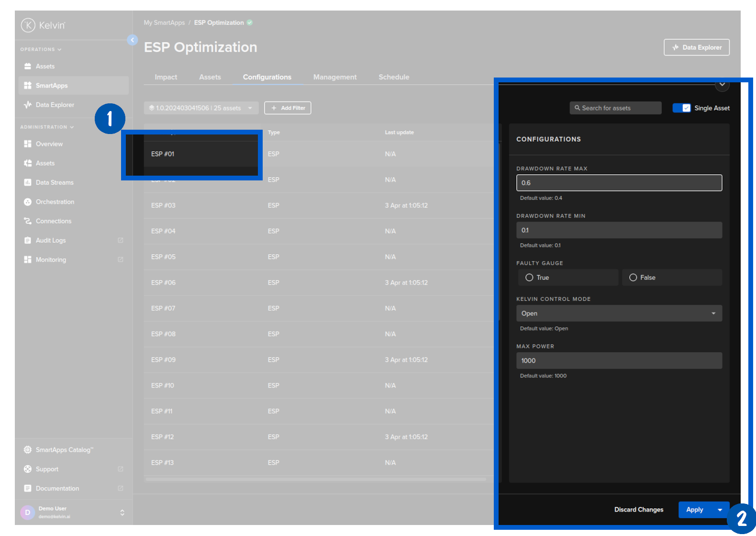Click the Add Filter button
Image resolution: width=756 pixels, height=536 pixels.
click(x=288, y=108)
